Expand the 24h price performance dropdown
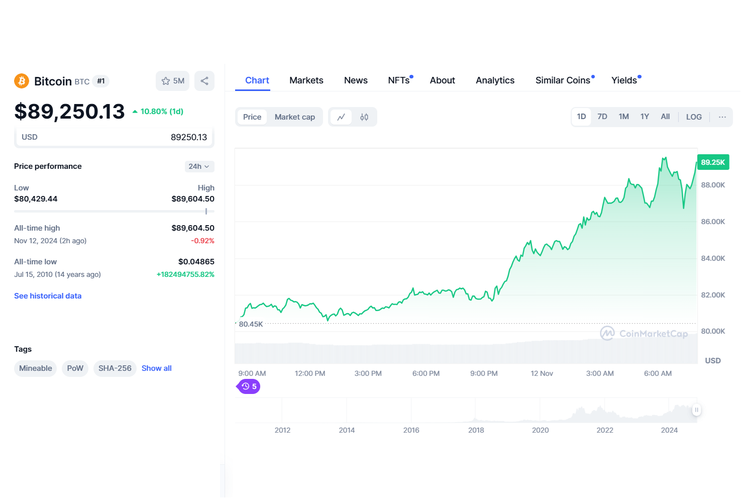 coord(199,166)
